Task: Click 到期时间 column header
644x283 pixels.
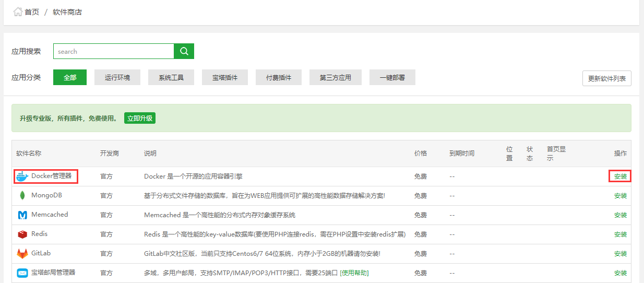Action: [462, 154]
